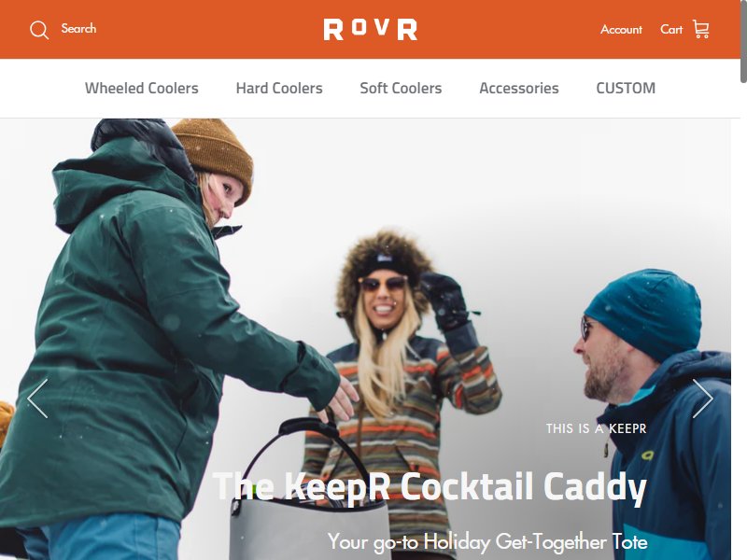Open the Account page
The width and height of the screenshot is (747, 560).
621,30
